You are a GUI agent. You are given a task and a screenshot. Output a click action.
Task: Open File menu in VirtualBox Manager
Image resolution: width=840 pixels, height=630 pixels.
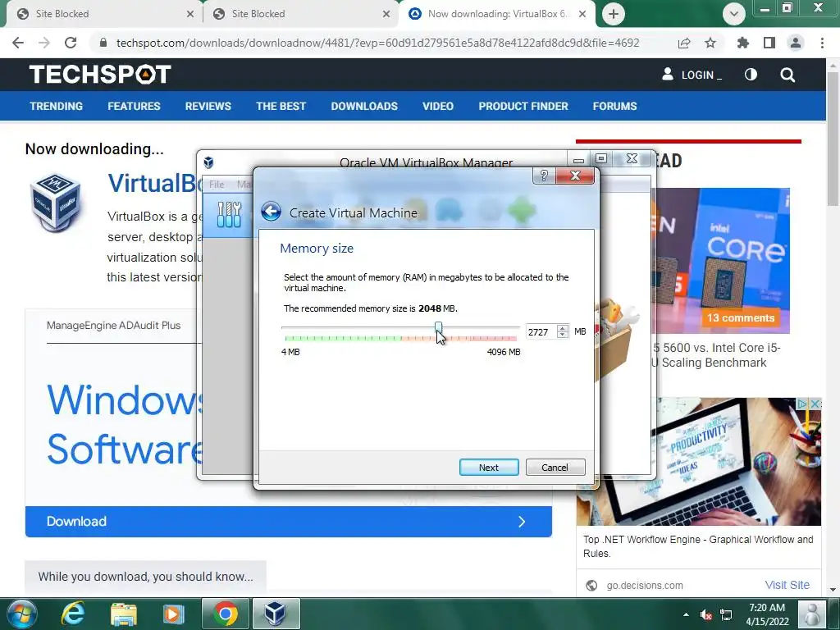tap(217, 185)
